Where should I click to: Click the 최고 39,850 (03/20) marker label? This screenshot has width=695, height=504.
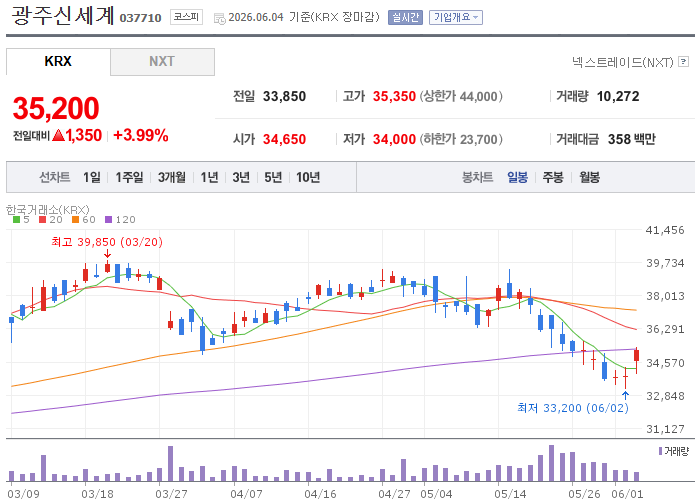coord(107,242)
